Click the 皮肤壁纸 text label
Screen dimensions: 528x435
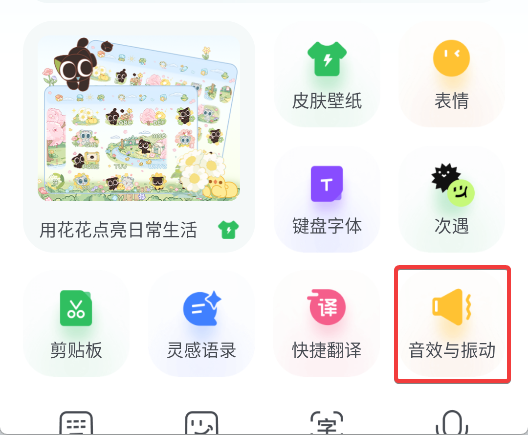point(327,101)
